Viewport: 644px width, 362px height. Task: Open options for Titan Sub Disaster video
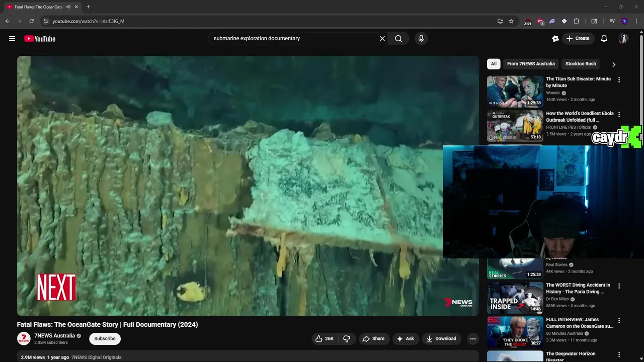click(619, 80)
